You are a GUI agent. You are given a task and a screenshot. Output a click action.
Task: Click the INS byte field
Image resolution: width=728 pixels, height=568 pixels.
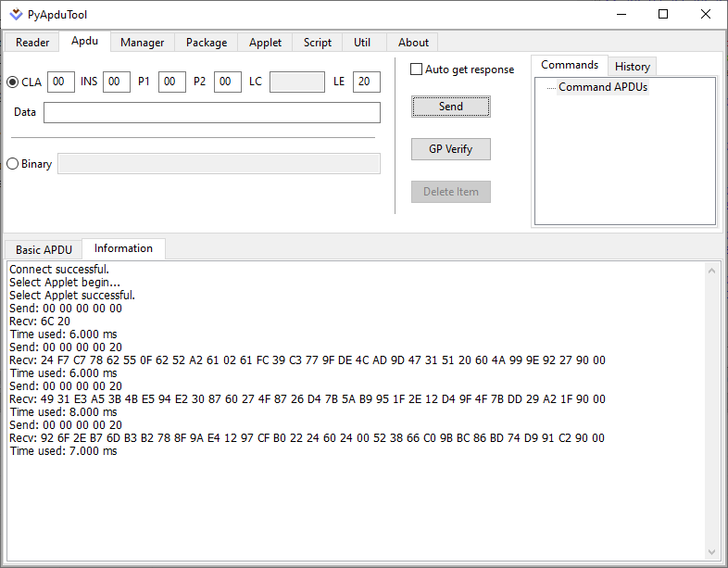click(116, 82)
